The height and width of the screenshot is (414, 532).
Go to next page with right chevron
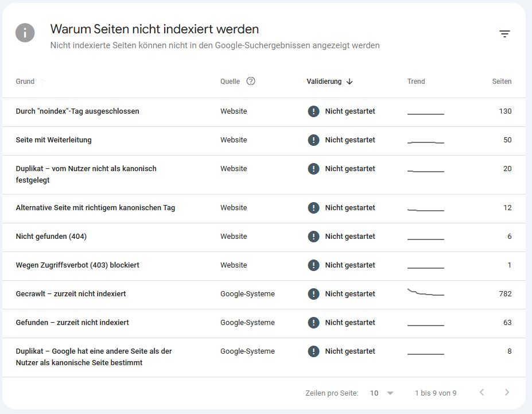(507, 393)
